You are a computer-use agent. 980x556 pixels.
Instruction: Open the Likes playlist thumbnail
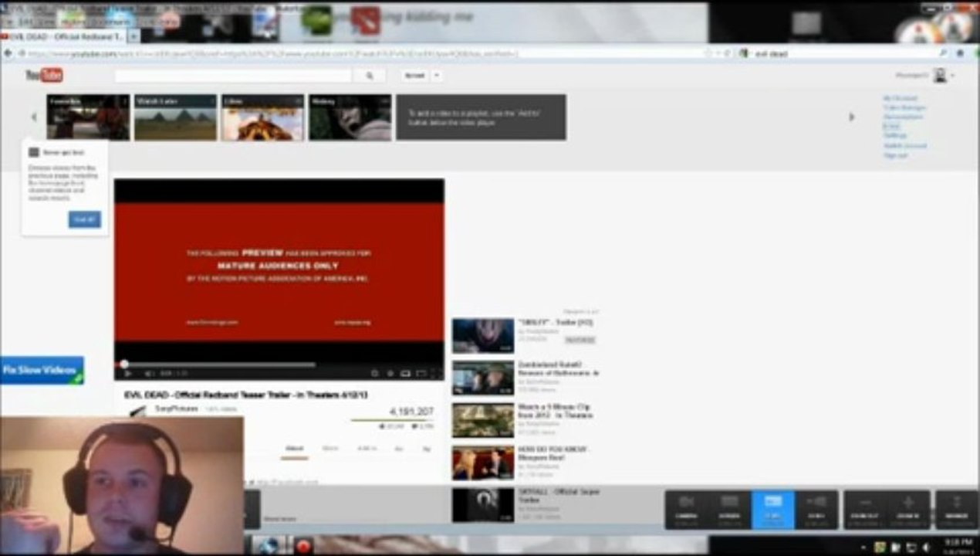[263, 117]
